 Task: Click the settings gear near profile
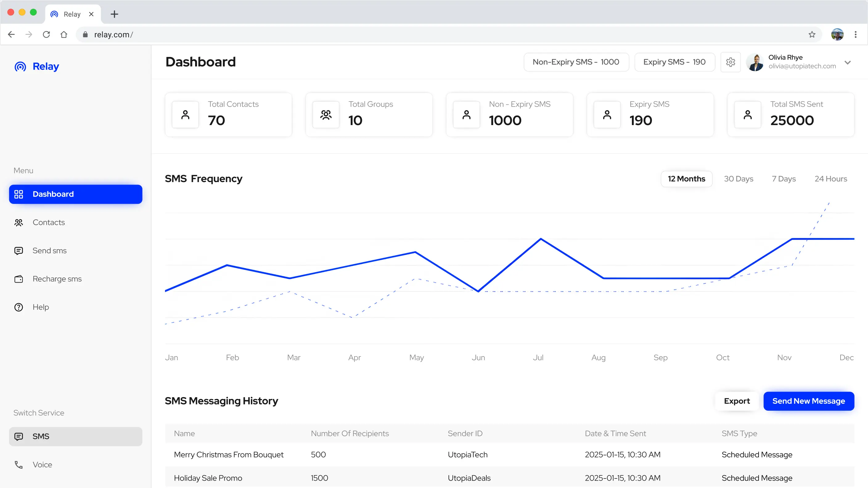(x=730, y=62)
